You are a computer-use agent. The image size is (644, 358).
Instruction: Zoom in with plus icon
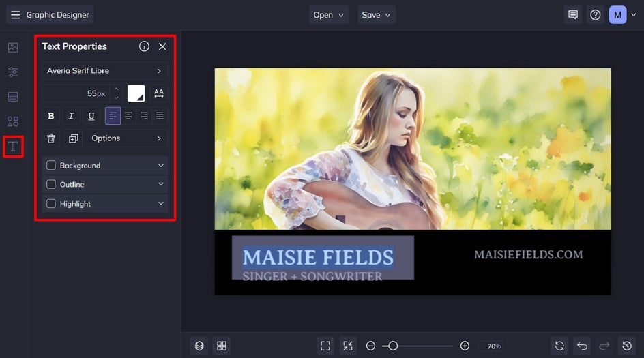click(465, 346)
